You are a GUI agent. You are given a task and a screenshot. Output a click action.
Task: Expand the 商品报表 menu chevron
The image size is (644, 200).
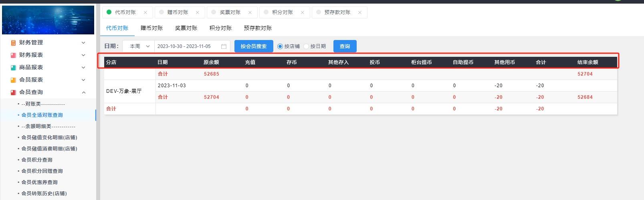83,68
